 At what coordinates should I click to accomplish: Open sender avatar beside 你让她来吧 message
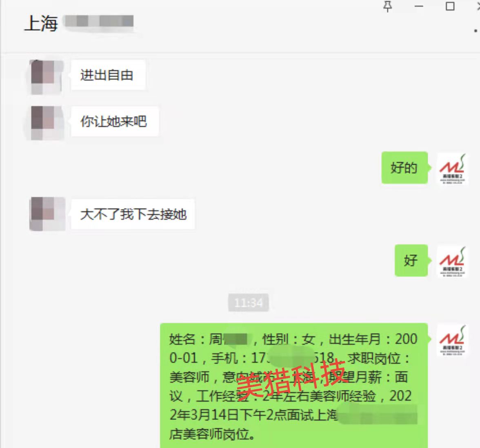[47, 123]
